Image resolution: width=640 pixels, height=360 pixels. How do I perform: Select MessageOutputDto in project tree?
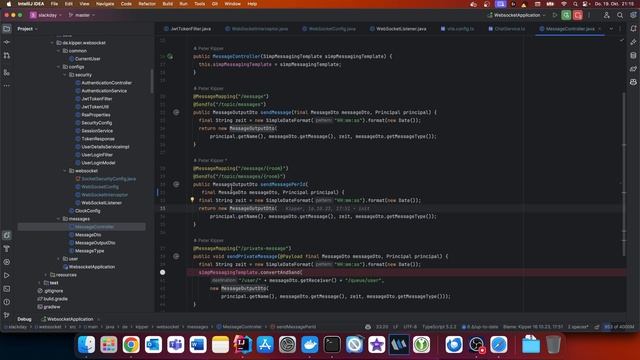[95, 243]
